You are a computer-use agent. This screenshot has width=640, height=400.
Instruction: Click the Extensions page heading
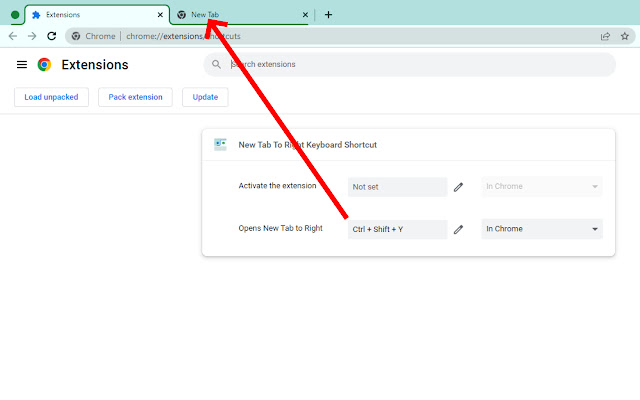pos(95,64)
